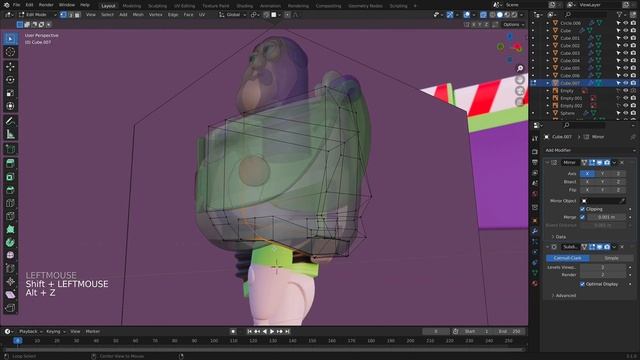Open the Mesh menu in viewport header
This screenshot has height=360, width=640.
click(x=138, y=15)
